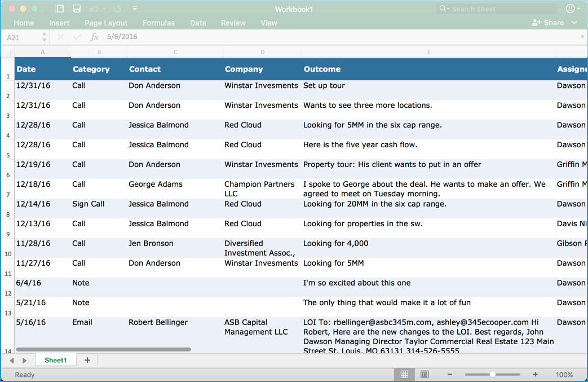Viewport: 588px width, 382px height.
Task: Open the feedback smiley icon
Action: click(571, 8)
